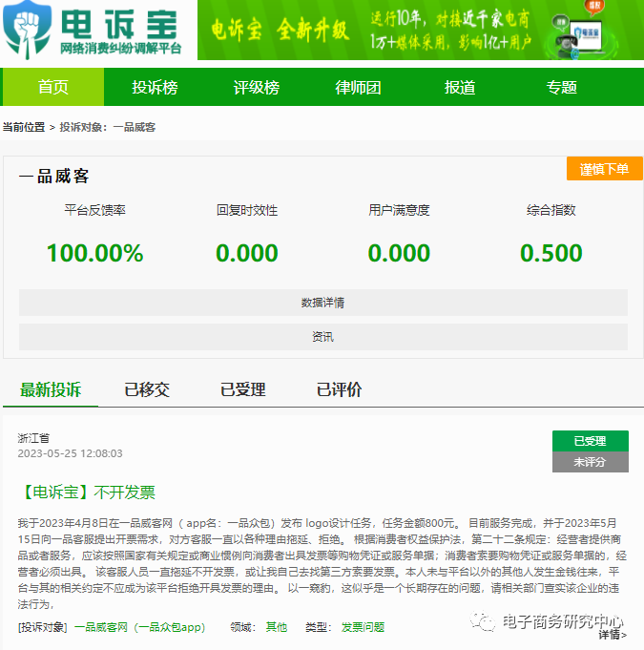This screenshot has height=650, width=644.
Task: Open 专题 from the navigation bar
Action: 561,87
